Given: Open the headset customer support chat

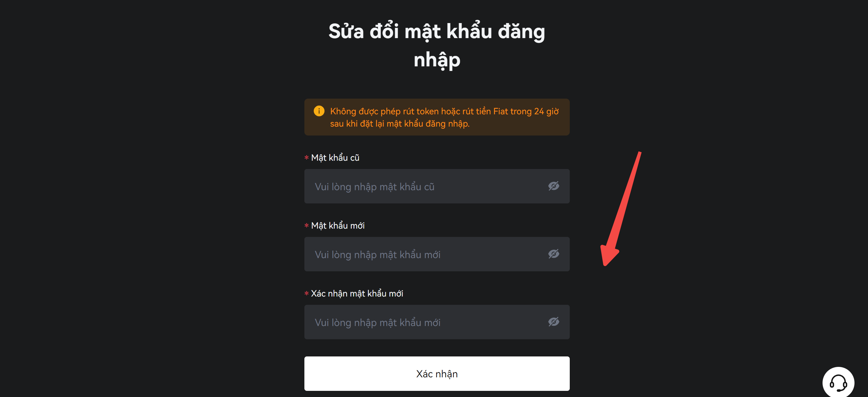Looking at the screenshot, I should point(838,383).
